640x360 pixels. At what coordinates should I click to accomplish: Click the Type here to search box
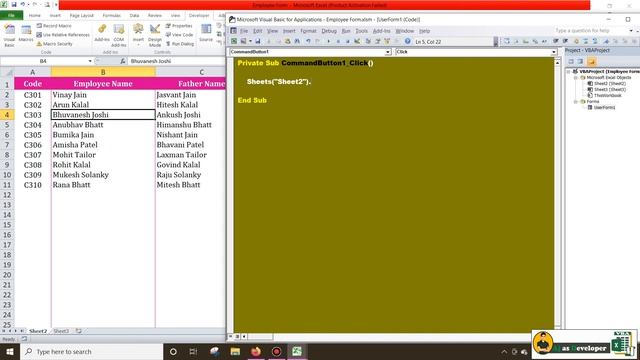coord(91,351)
